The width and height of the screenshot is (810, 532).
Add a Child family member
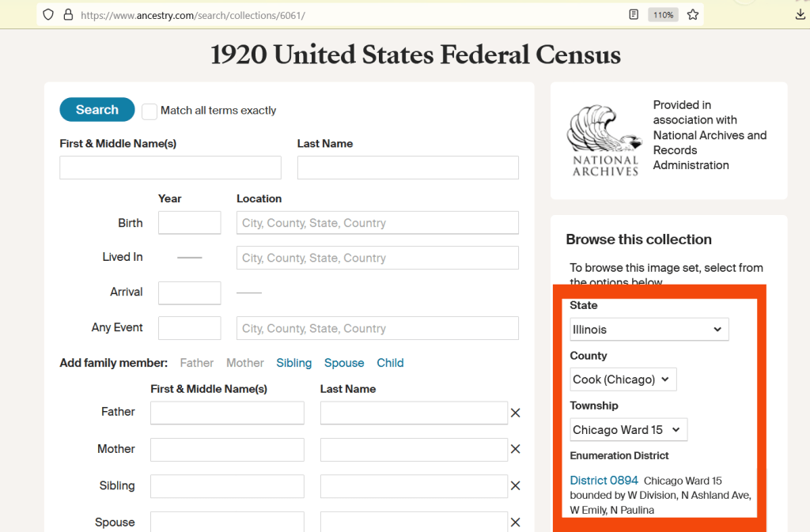[x=390, y=363]
